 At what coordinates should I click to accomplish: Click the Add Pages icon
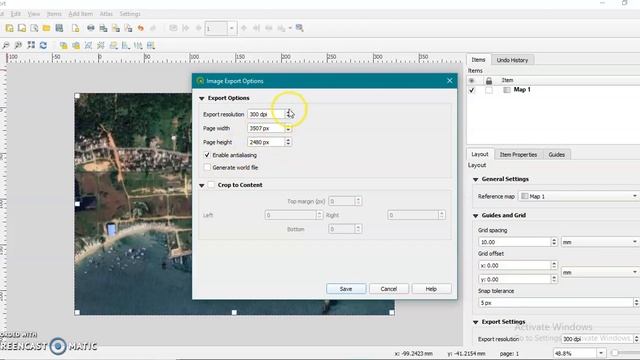tap(75, 28)
